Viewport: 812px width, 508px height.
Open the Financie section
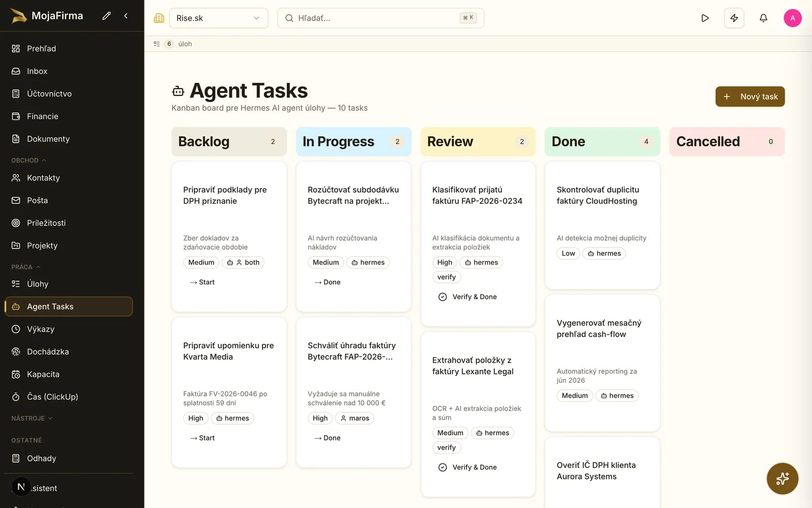[69, 116]
